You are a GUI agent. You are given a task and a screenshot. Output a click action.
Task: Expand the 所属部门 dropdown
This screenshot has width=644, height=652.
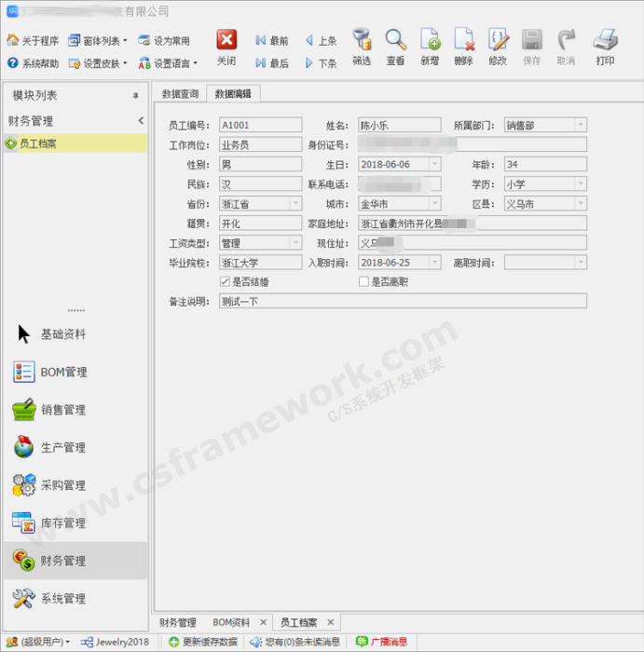pyautogui.click(x=581, y=125)
